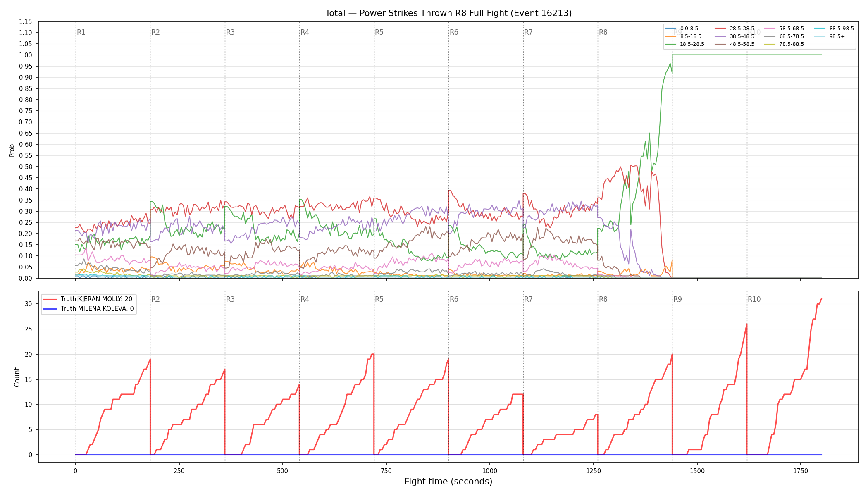Click the 38.5-48.5 legend label
Viewport: 868px width, 496px height.
(742, 36)
